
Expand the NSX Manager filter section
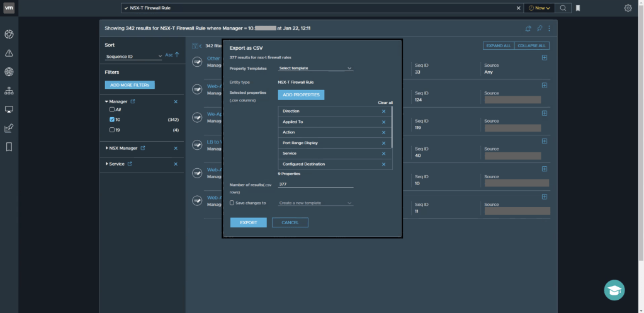(107, 148)
